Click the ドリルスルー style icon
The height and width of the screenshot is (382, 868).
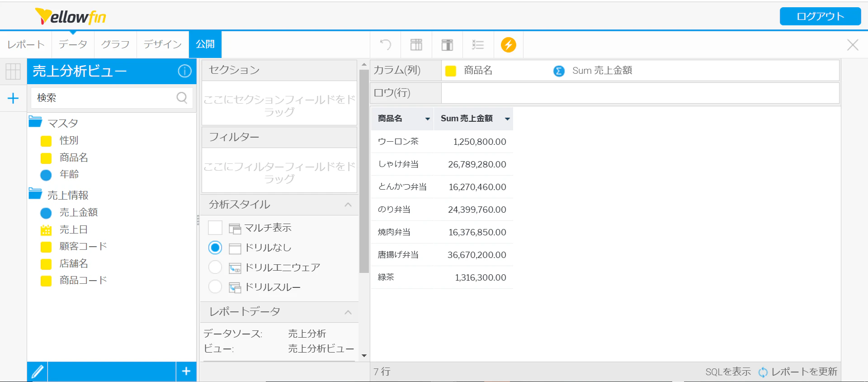click(235, 287)
